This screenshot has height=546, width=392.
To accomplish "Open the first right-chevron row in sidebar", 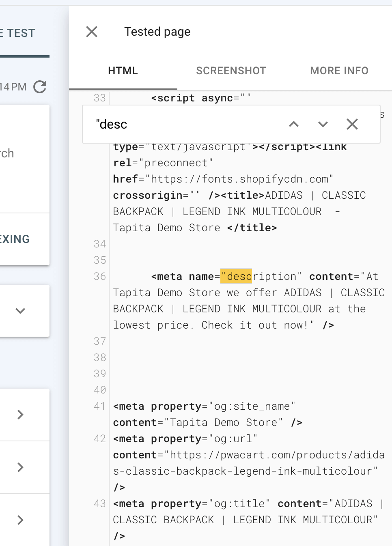I will 20,415.
